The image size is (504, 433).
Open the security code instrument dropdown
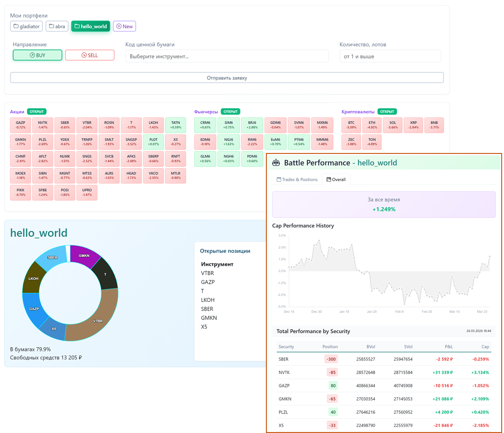[x=227, y=57]
